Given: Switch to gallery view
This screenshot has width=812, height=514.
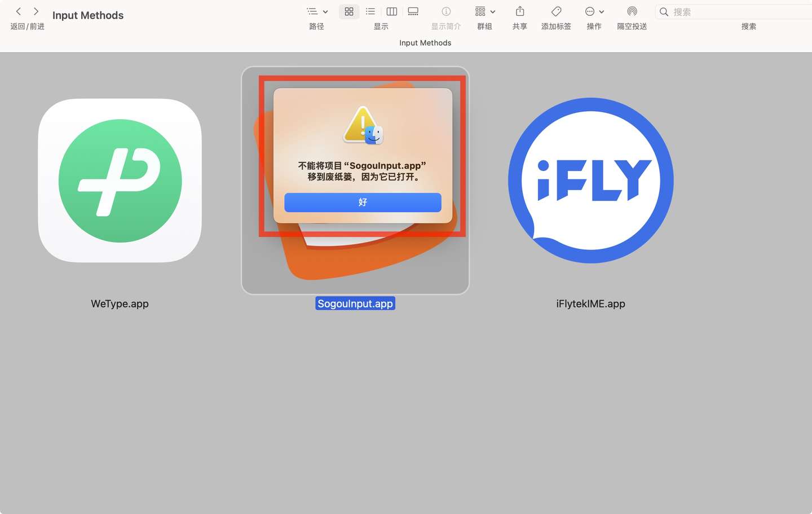Looking at the screenshot, I should 413,11.
